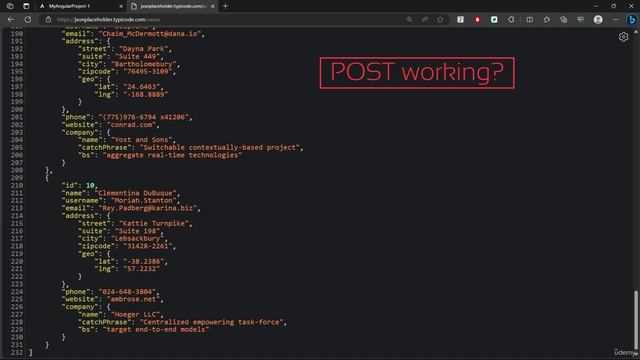Screen dimensions: 640x360
Task: Click the zipcode value "31428-2261"
Action: (147, 246)
